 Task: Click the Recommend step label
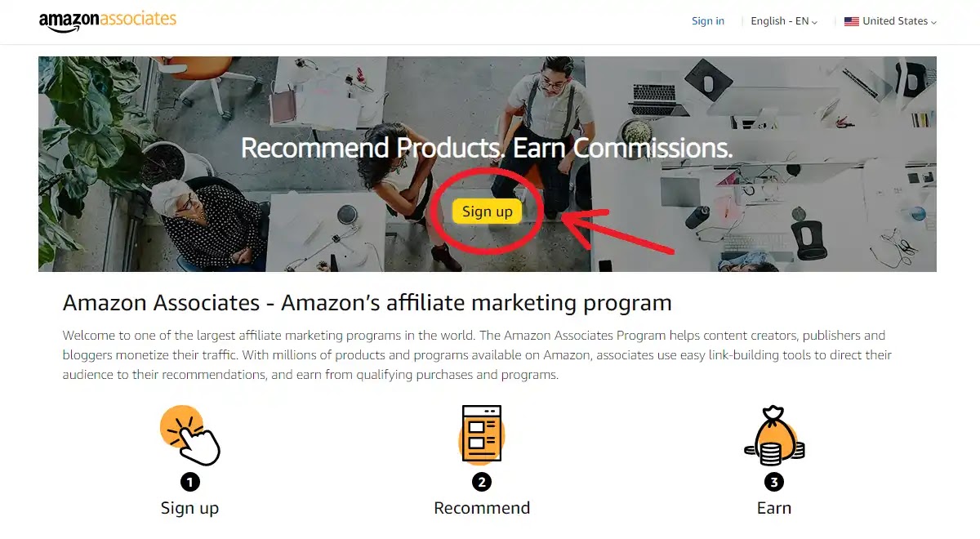482,508
